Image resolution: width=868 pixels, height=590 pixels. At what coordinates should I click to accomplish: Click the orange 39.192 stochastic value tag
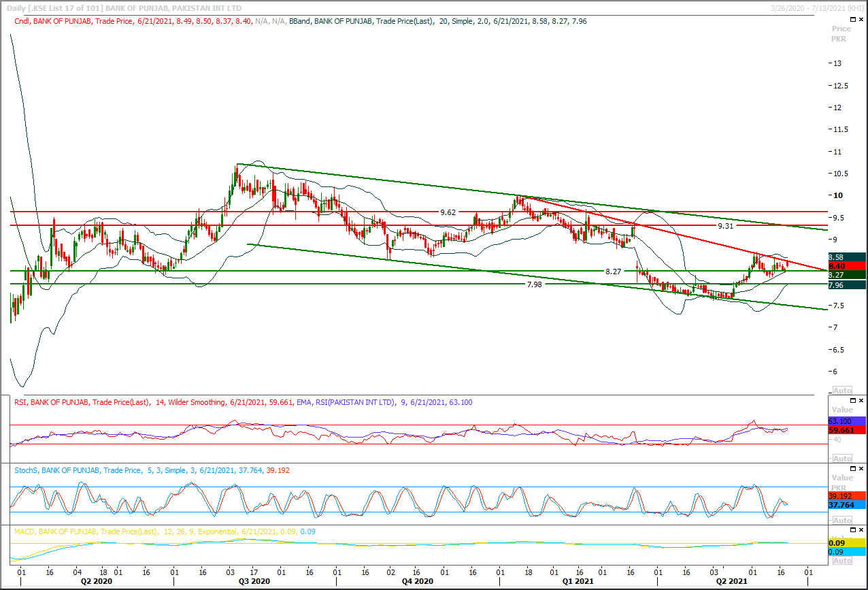point(847,496)
